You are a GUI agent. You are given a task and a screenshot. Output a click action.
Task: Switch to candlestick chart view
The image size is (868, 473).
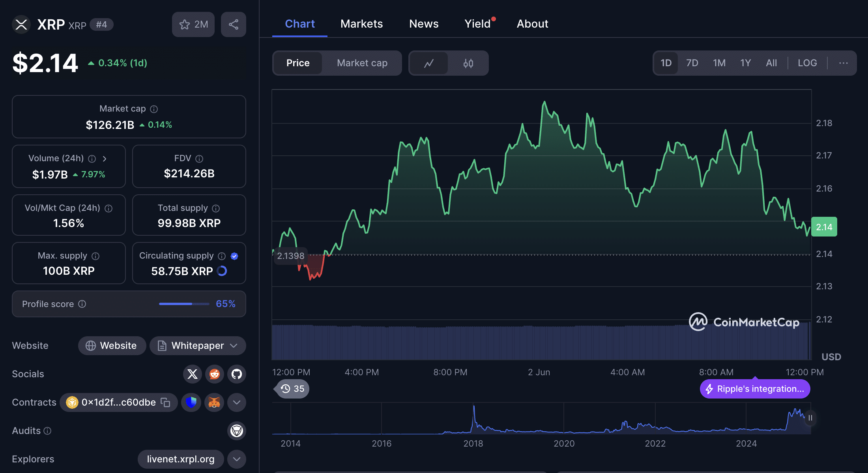point(468,63)
